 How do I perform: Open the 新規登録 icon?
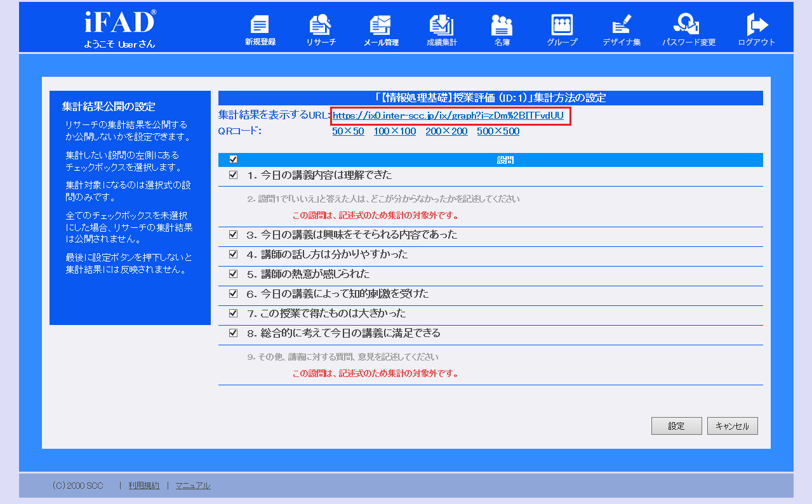click(x=260, y=30)
